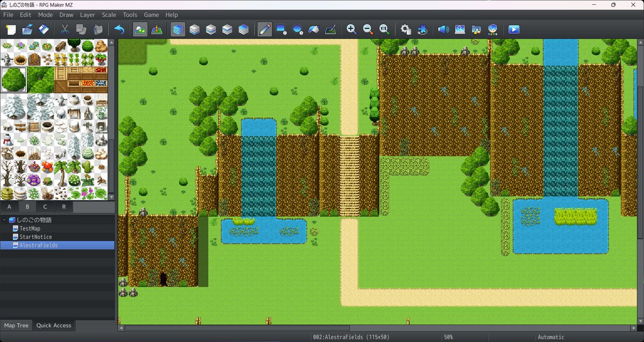The width and height of the screenshot is (644, 342).
Task: Open the Edit menu
Action: (x=26, y=15)
